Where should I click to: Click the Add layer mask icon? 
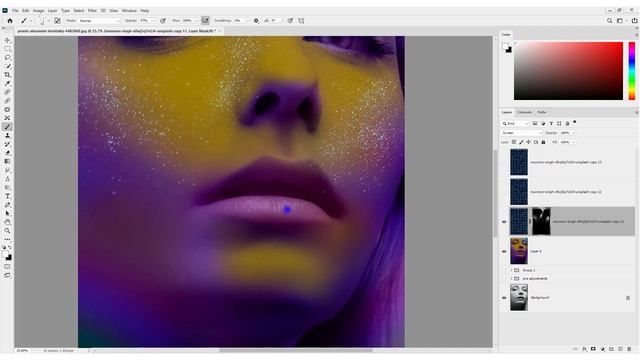point(593,349)
